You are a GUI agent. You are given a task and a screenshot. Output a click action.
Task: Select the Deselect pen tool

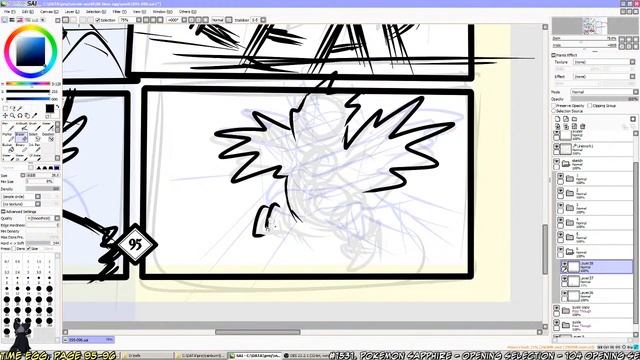[x=48, y=138]
